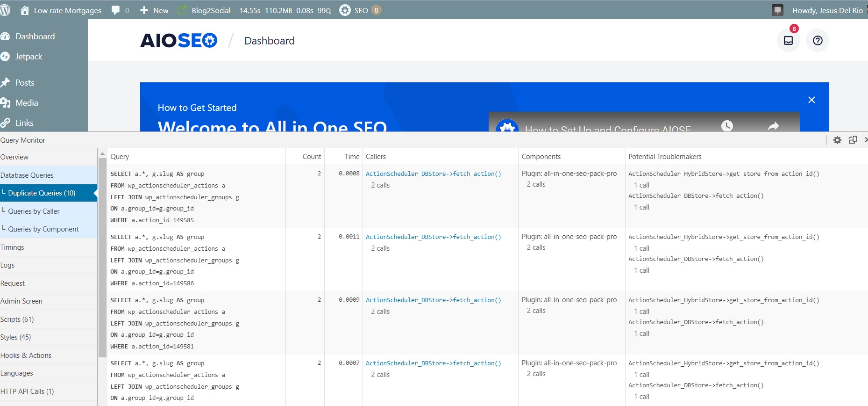The height and width of the screenshot is (406, 868).
Task: Select Duplicate Queries (10) panel
Action: coord(49,193)
